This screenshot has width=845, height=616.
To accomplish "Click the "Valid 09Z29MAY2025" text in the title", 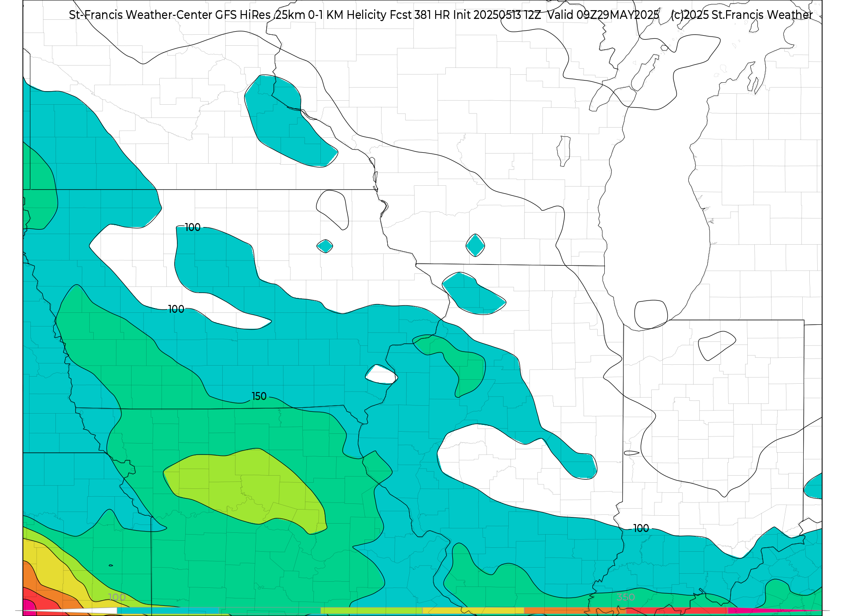I will 603,15.
